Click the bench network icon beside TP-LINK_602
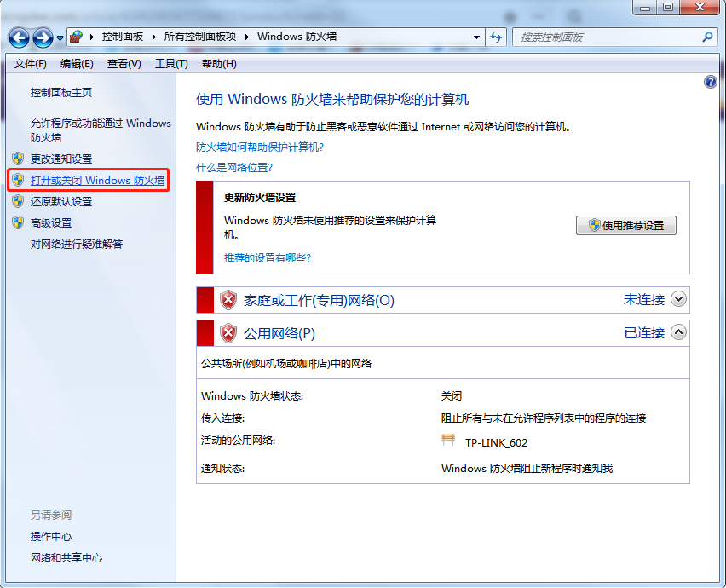 (x=448, y=441)
